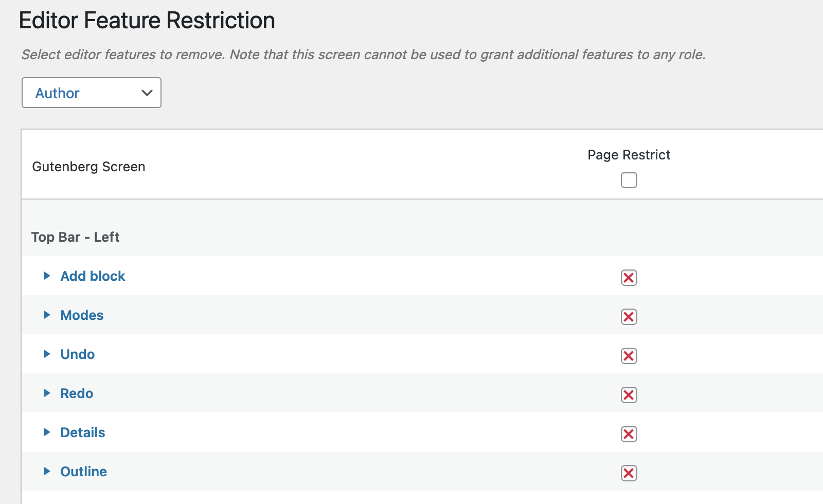
Task: Expand the Modes disclosure triangle
Action: [x=47, y=315]
